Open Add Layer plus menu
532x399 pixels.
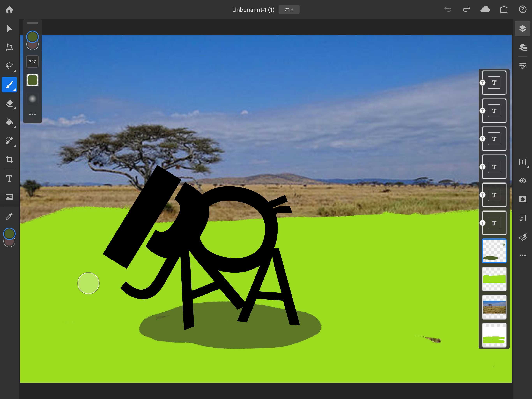[522, 162]
